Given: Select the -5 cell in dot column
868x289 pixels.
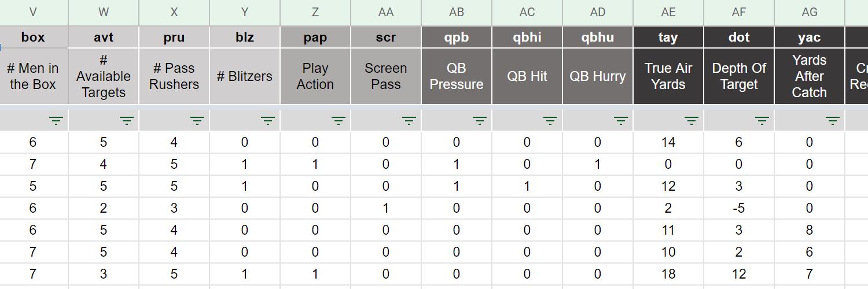Looking at the screenshot, I should point(739,208).
